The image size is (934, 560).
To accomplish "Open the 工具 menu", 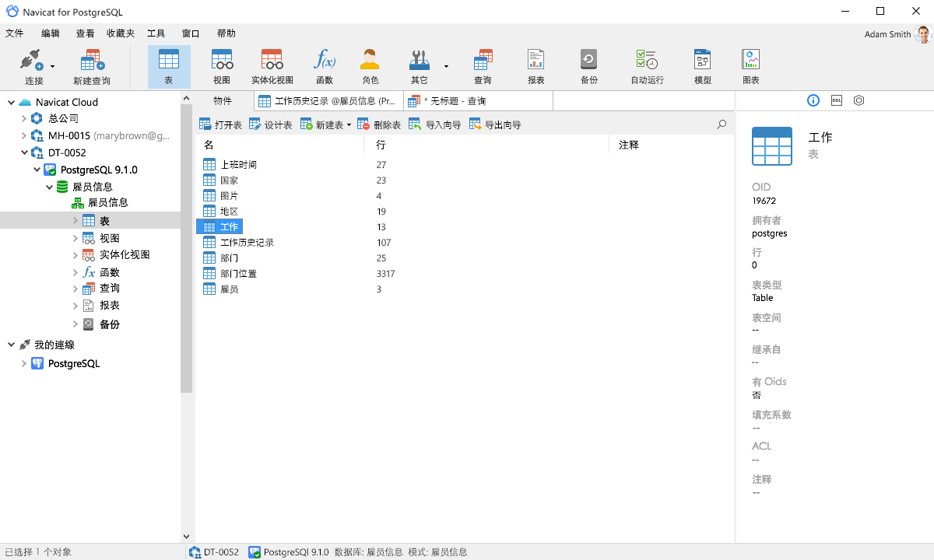I will 156,33.
